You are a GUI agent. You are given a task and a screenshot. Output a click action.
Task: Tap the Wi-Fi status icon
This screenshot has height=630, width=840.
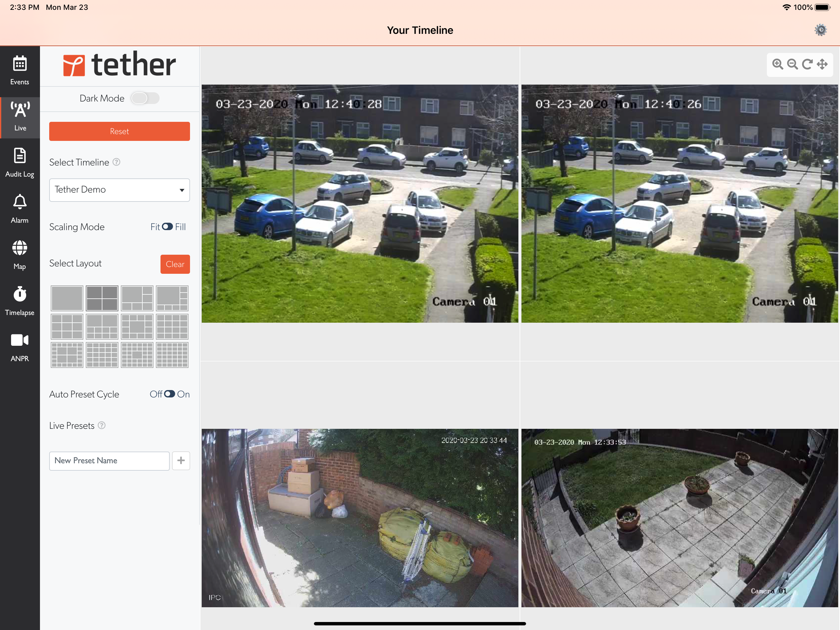(x=787, y=7)
